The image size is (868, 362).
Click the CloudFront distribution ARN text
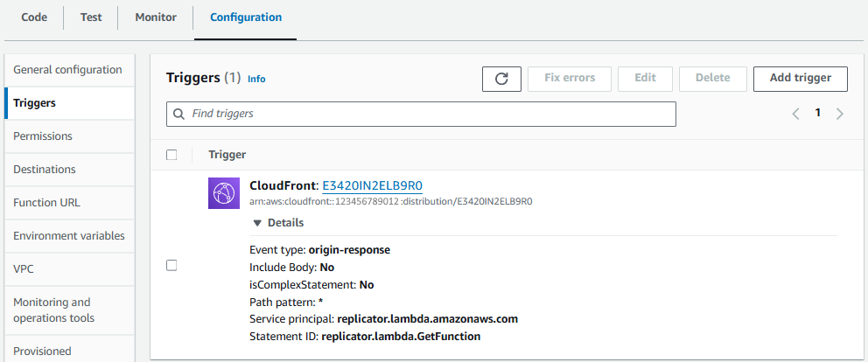point(391,202)
